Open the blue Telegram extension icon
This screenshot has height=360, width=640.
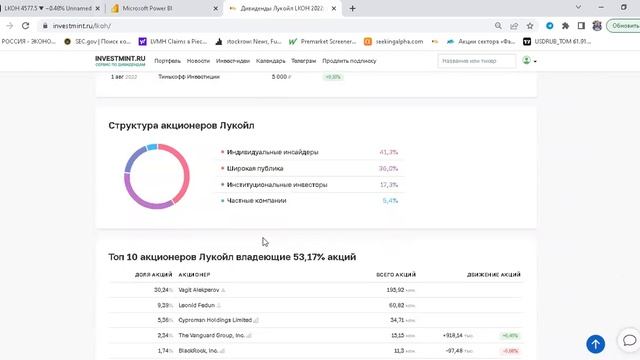click(550, 26)
